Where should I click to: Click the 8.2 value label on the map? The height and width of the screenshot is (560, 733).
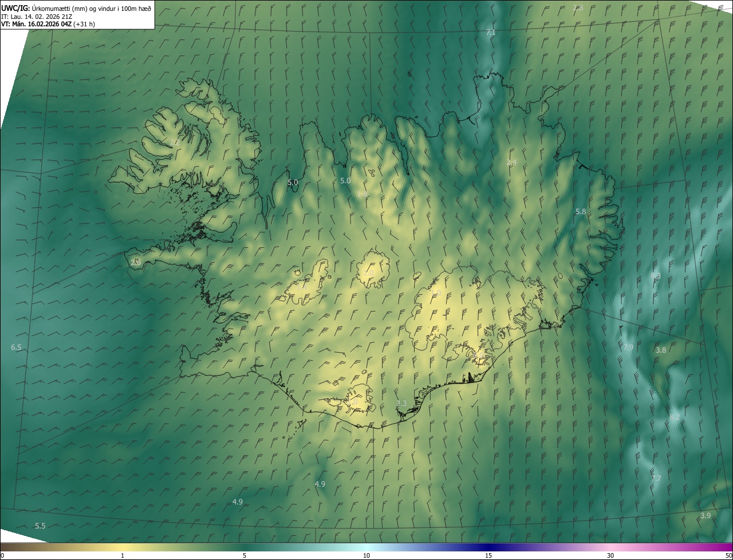pos(675,417)
